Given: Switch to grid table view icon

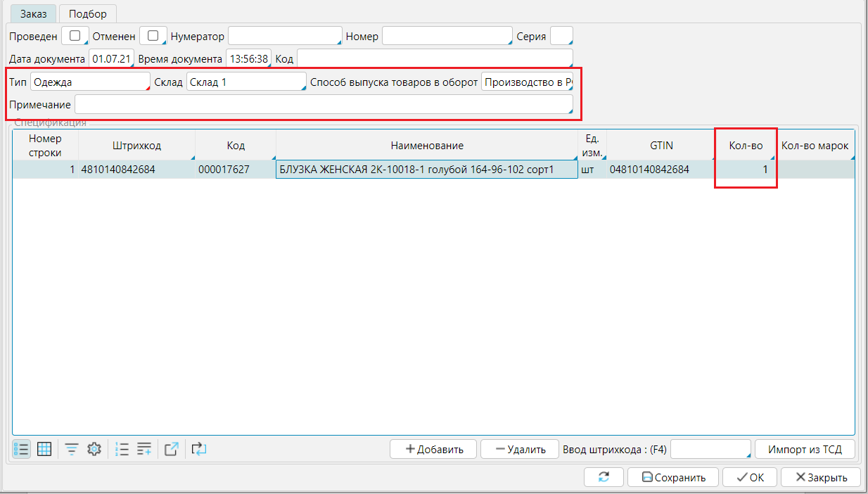Looking at the screenshot, I should pos(44,449).
